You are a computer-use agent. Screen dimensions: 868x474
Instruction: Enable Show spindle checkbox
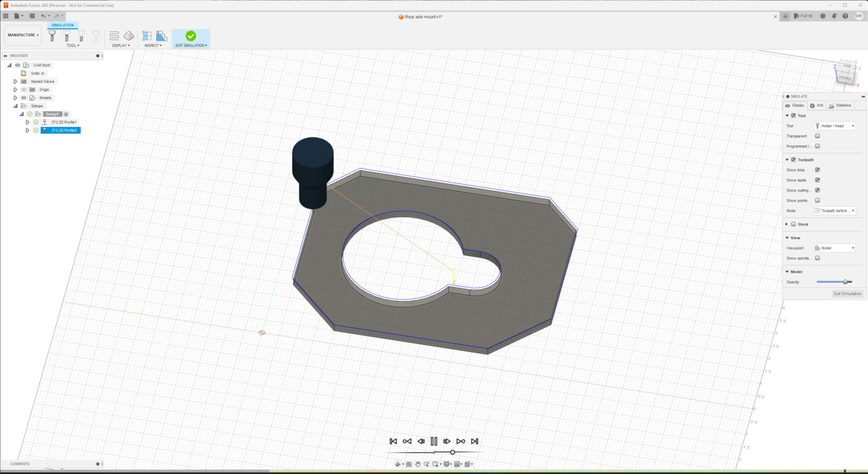817,258
